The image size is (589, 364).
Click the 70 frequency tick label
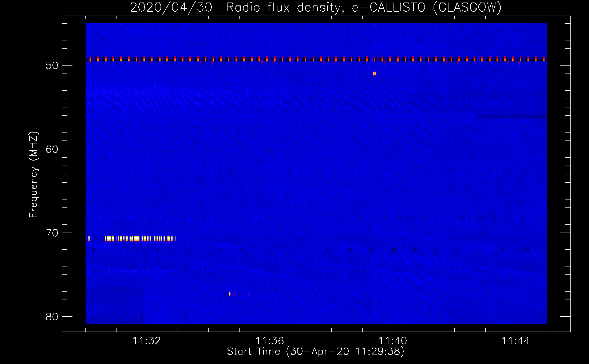pyautogui.click(x=52, y=233)
